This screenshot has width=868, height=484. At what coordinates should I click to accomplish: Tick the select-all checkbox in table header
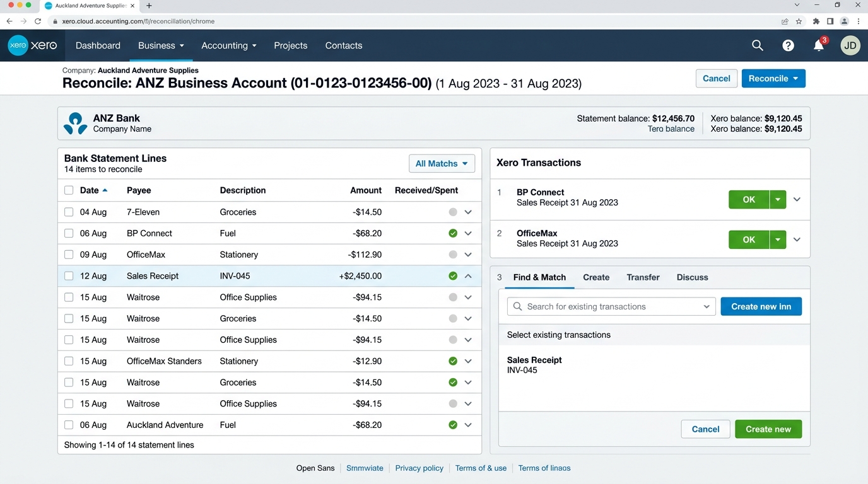(69, 190)
